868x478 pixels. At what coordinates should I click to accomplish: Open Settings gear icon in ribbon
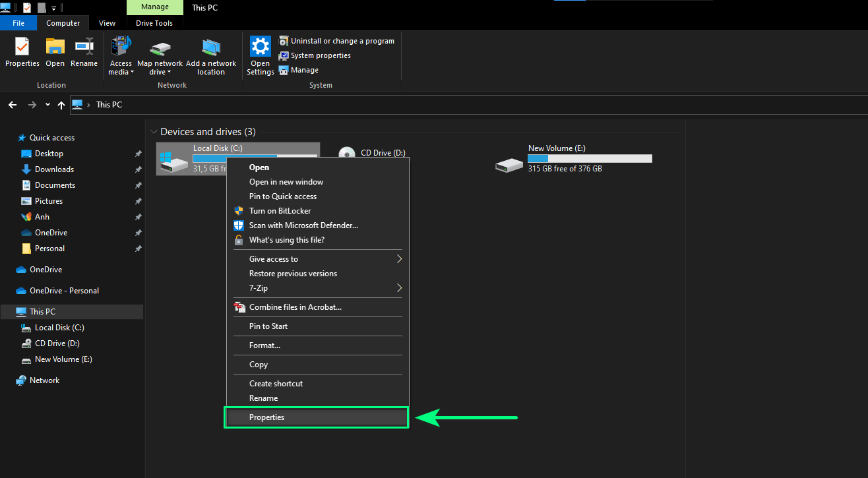[x=261, y=47]
